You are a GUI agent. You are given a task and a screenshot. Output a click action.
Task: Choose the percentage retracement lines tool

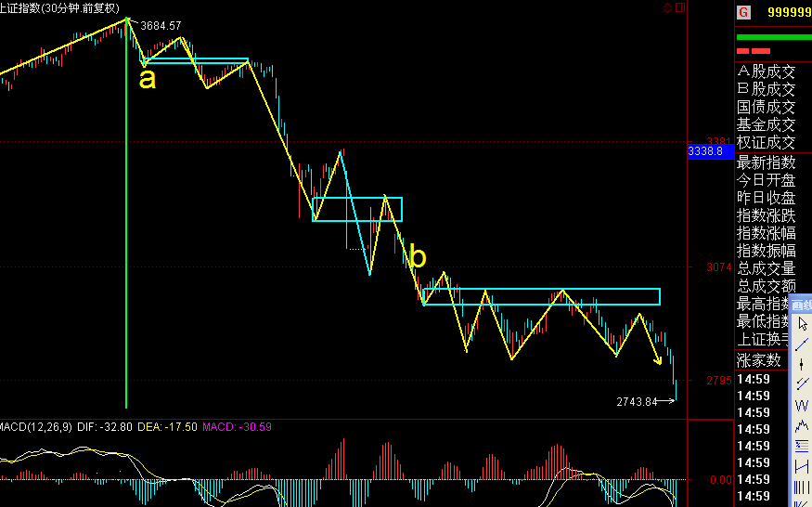tap(802, 447)
